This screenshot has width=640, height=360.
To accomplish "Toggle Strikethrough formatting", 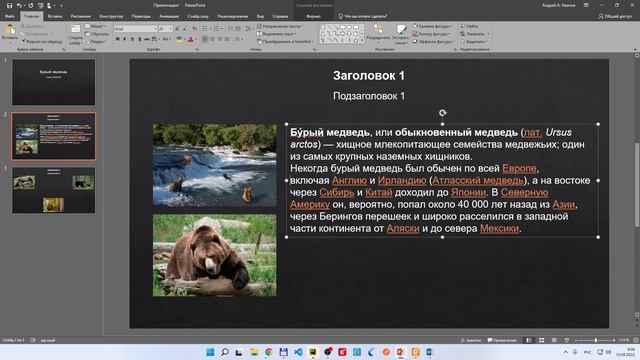I will pyautogui.click(x=147, y=39).
